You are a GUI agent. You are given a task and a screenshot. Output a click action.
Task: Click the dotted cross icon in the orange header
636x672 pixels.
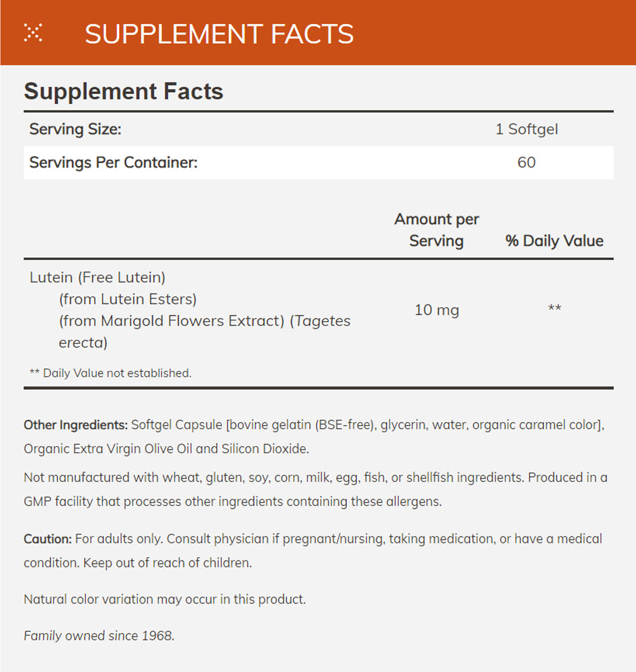tap(33, 33)
